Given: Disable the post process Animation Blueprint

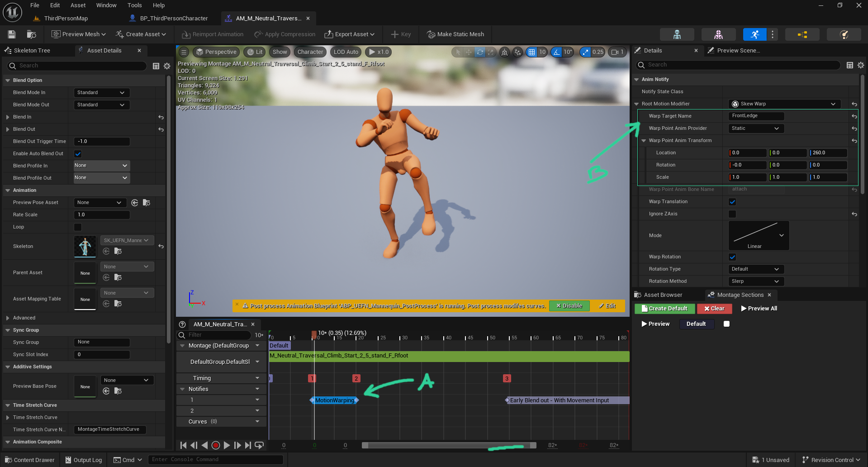Looking at the screenshot, I should pos(569,306).
